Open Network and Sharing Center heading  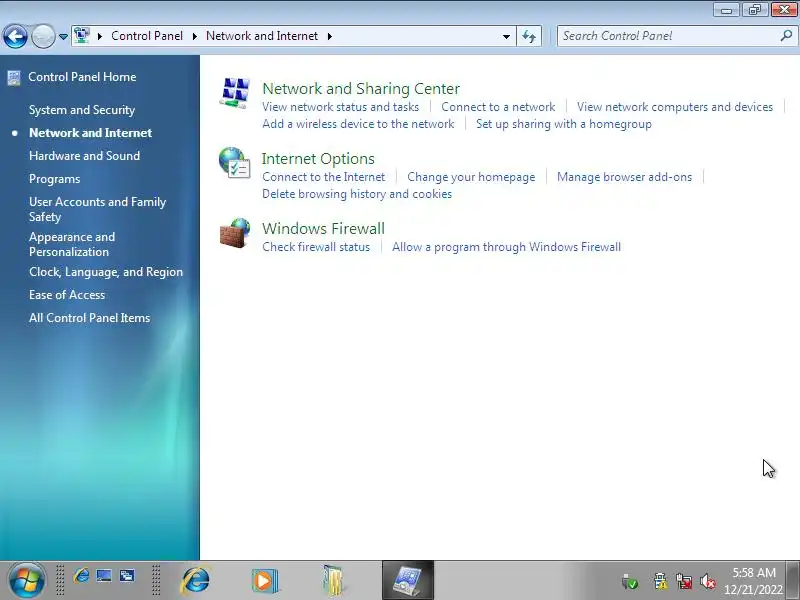pos(361,89)
